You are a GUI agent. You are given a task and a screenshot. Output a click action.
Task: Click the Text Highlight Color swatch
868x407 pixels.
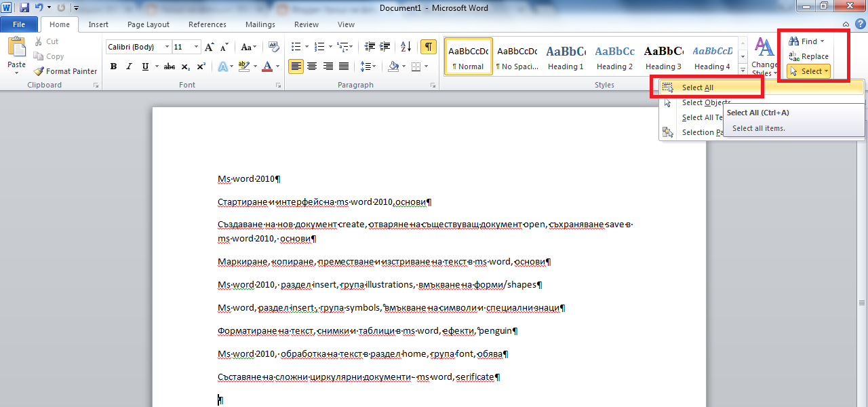coord(244,66)
